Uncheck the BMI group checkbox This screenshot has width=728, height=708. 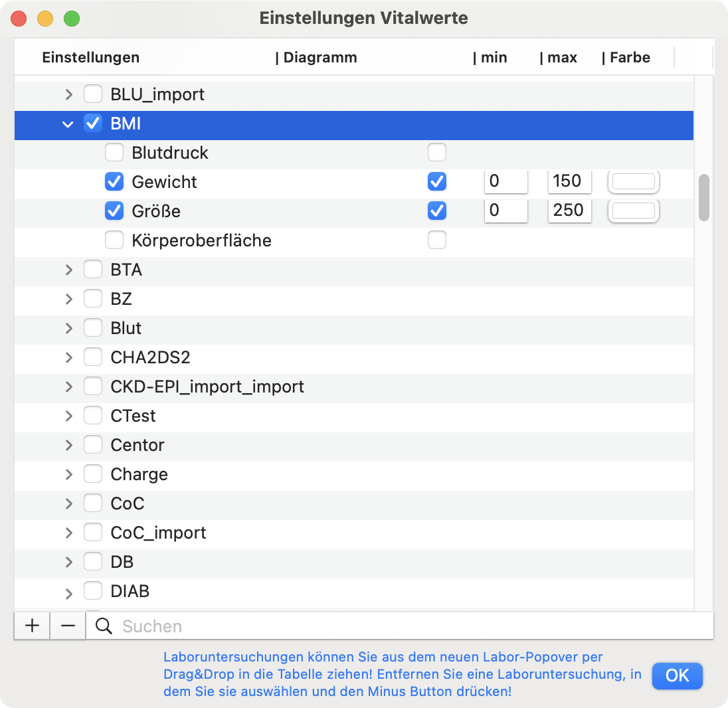[93, 124]
